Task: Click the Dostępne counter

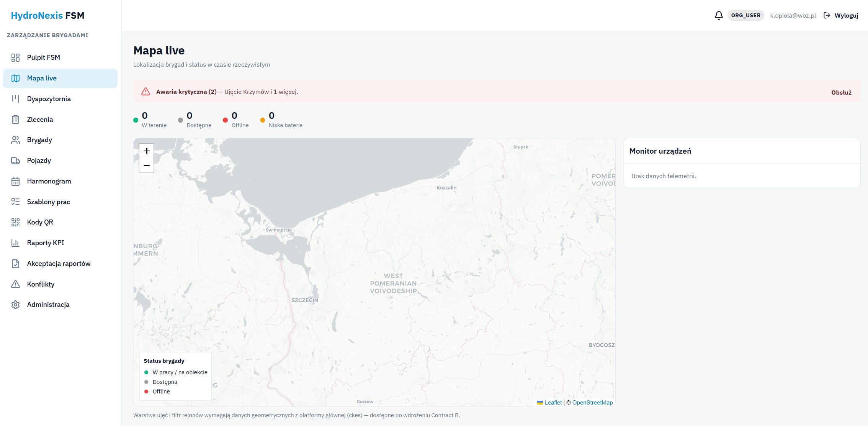Action: coord(195,120)
